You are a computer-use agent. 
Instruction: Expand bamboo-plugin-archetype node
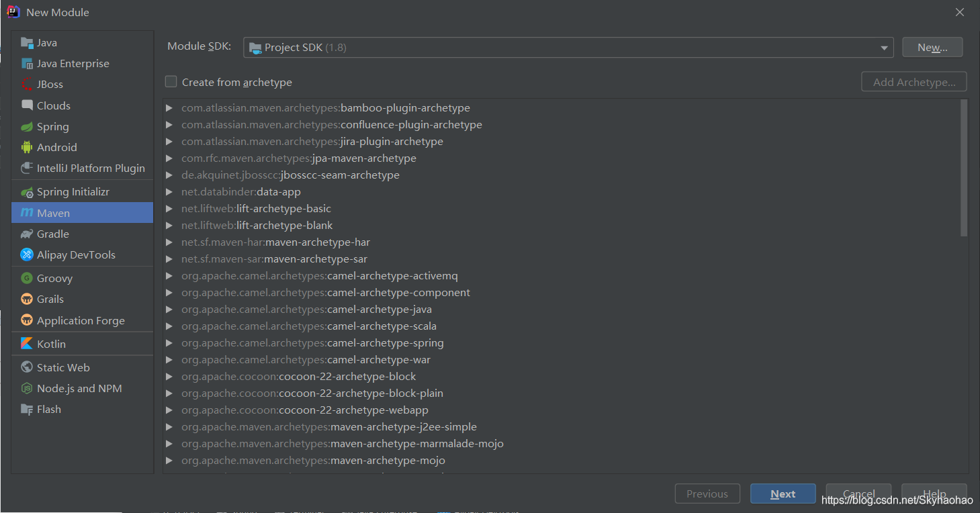pos(169,108)
